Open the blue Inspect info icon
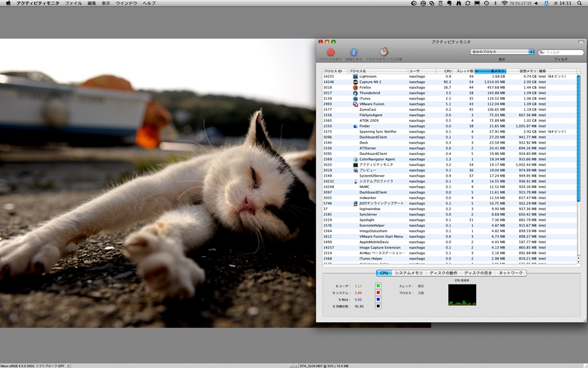 [x=353, y=52]
